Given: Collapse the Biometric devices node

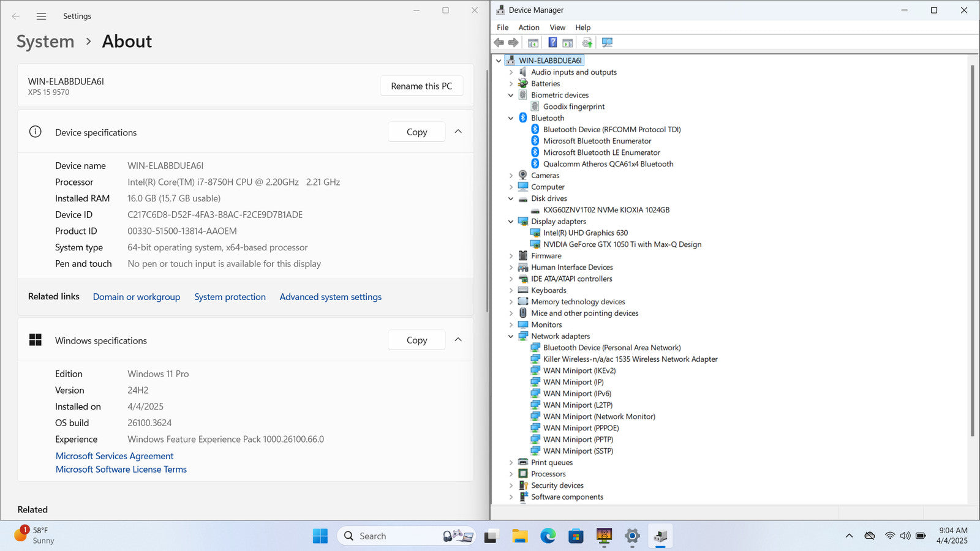Looking at the screenshot, I should tap(511, 96).
